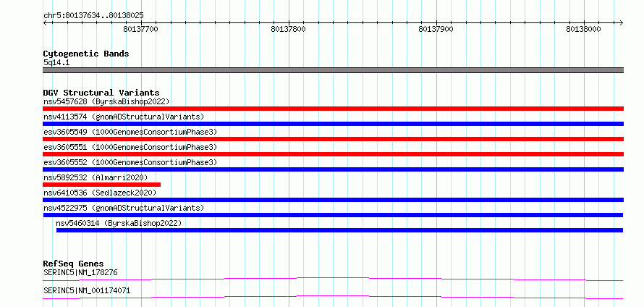644x307 pixels.
Task: Click the 5q14.1 band label
Action: pos(56,62)
